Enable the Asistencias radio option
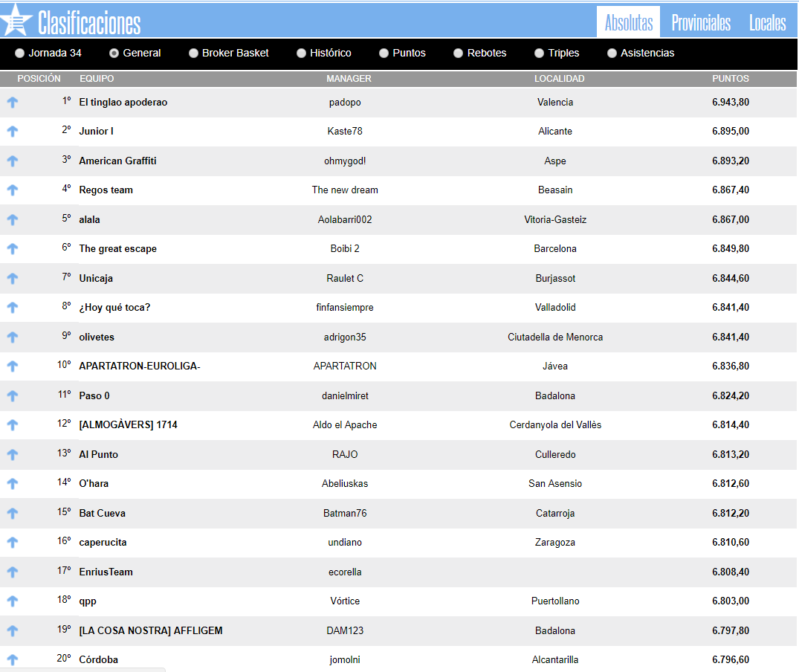The width and height of the screenshot is (799, 672). click(612, 54)
